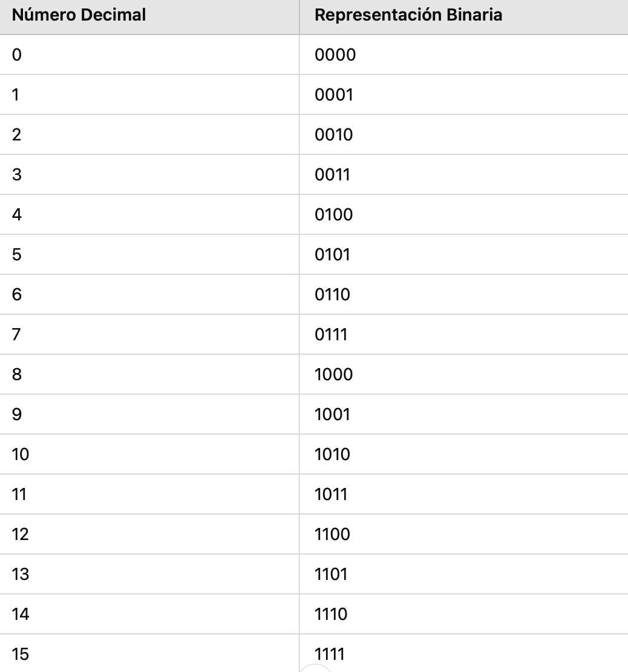Screen dimensions: 628x672
Task: Select the binary value 1011 cell
Action: click(331, 495)
